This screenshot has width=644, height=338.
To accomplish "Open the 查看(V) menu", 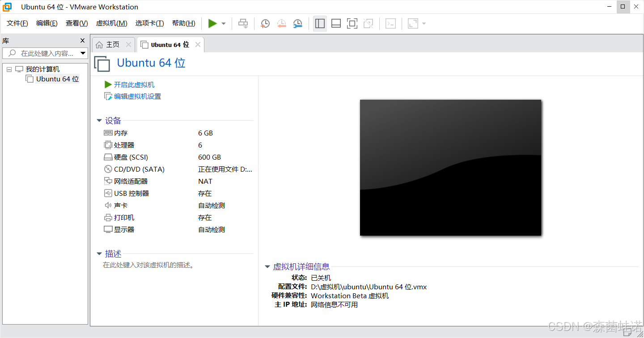I will coord(77,23).
